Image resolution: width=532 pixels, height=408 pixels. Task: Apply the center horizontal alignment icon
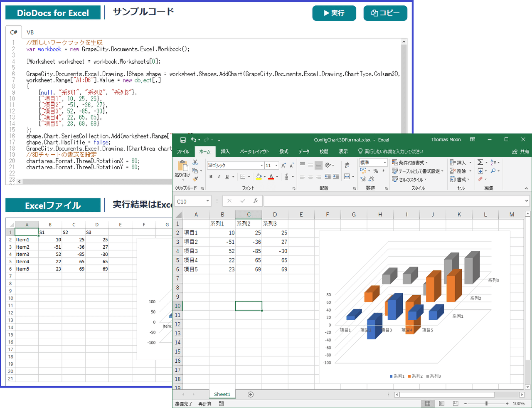pos(310,177)
